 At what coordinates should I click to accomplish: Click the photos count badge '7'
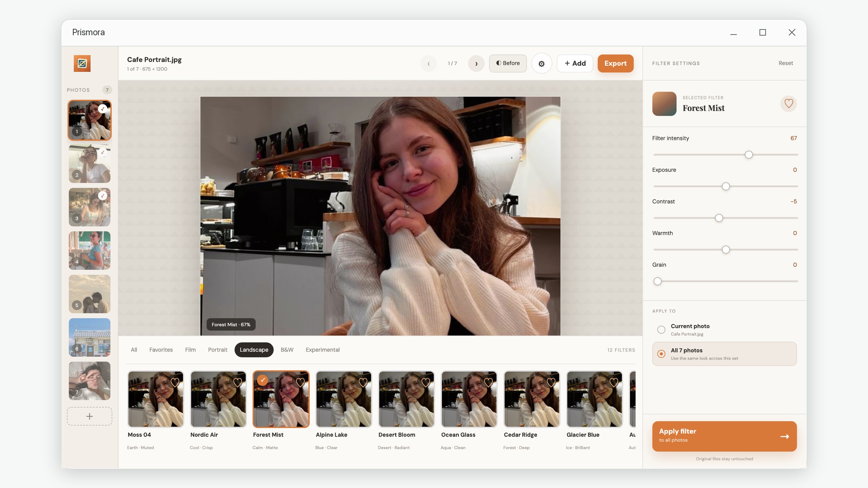coord(107,90)
